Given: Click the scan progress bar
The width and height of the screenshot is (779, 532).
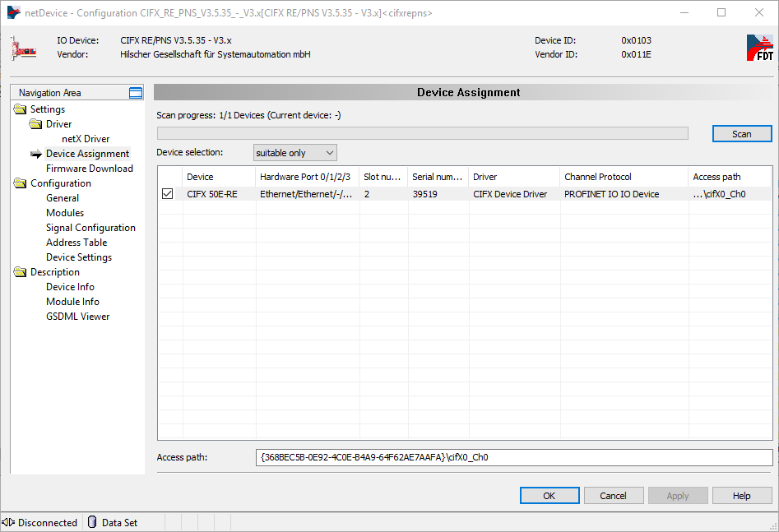Looking at the screenshot, I should (x=422, y=133).
